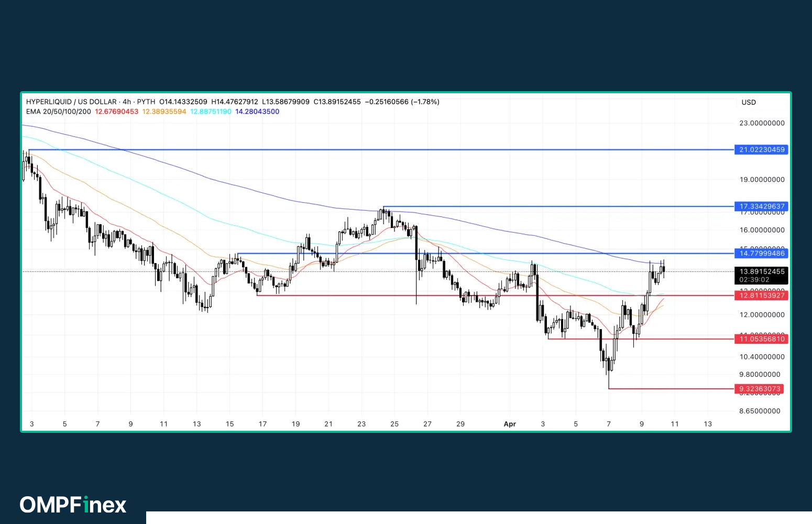Click the orange EMA 50 value 12.38935594
The width and height of the screenshot is (812, 524).
pos(164,112)
